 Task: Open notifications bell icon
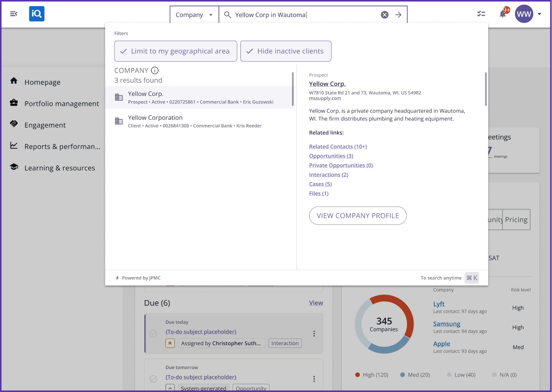click(503, 14)
